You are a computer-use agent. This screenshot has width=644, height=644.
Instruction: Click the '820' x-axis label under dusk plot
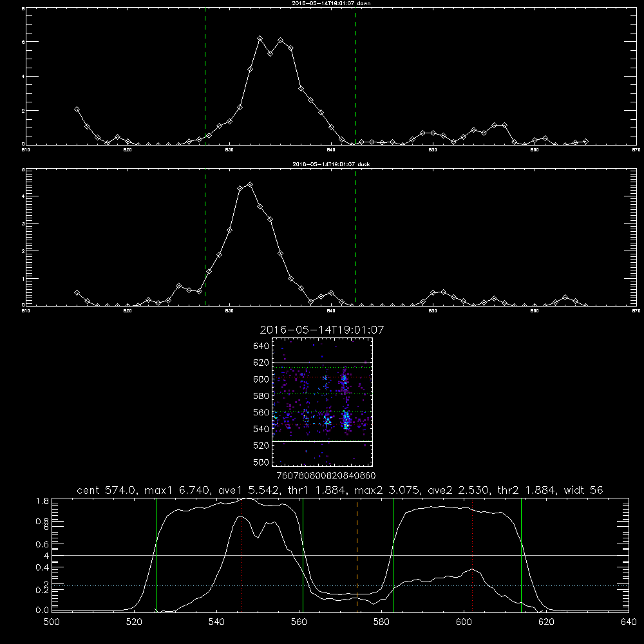click(128, 311)
